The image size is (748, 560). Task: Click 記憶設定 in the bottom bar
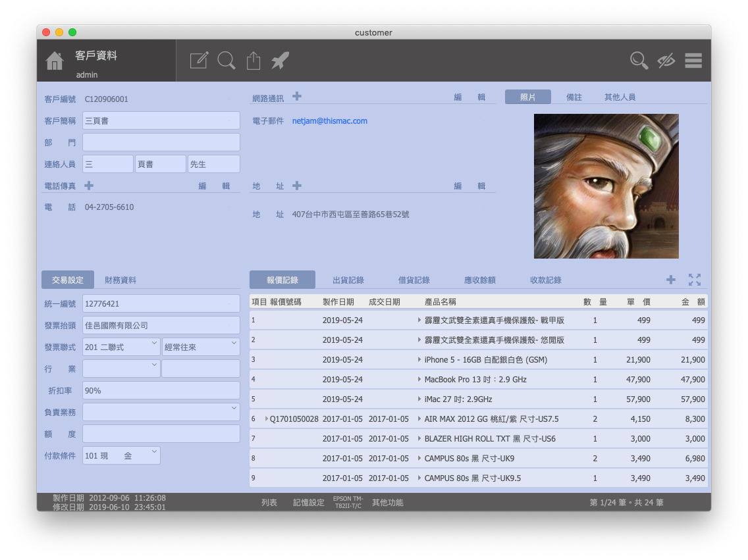(x=309, y=502)
